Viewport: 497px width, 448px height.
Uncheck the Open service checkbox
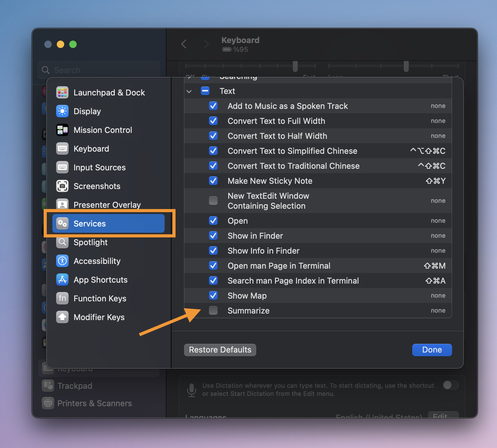point(213,221)
